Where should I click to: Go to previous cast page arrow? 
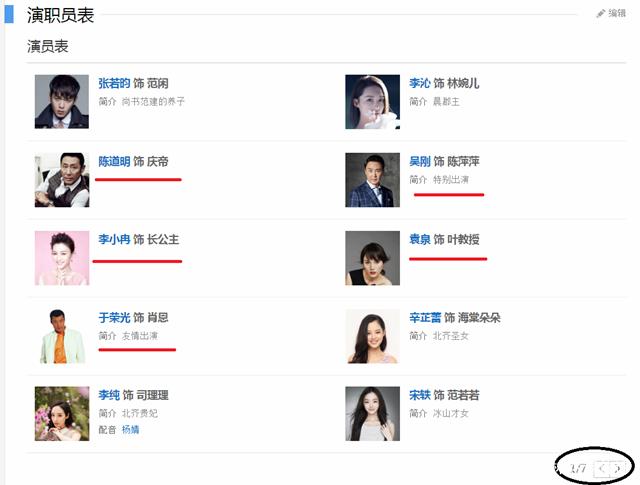pos(600,468)
